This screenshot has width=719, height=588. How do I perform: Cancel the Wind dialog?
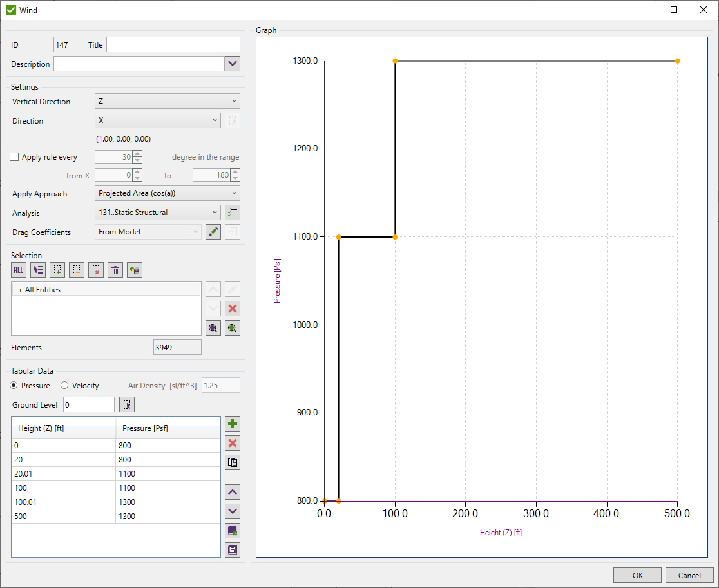(689, 574)
